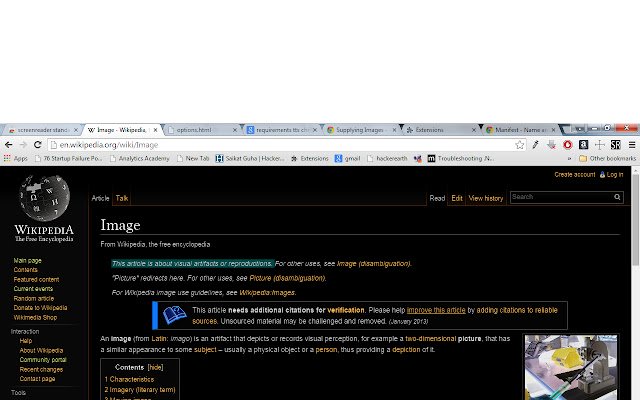Open the Talk tab of the article
Screen dimensions: 640x400
(122, 198)
